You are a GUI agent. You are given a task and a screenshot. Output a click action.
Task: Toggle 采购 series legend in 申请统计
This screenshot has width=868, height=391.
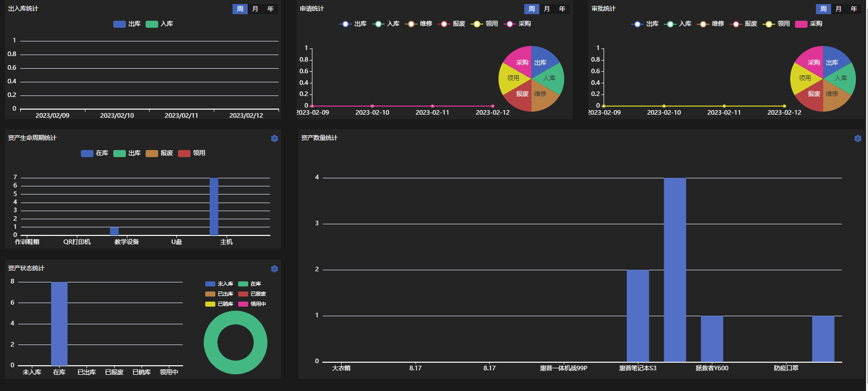(517, 24)
